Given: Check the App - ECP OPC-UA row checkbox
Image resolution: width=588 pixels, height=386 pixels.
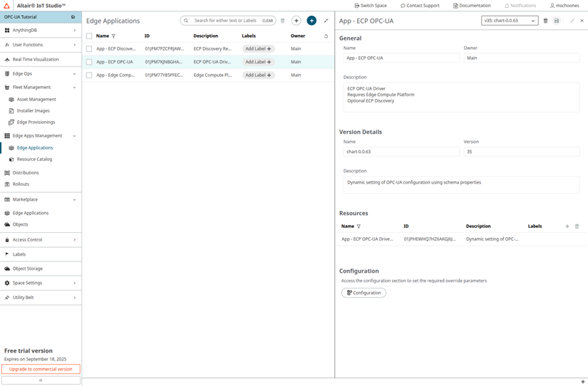Looking at the screenshot, I should pos(89,62).
